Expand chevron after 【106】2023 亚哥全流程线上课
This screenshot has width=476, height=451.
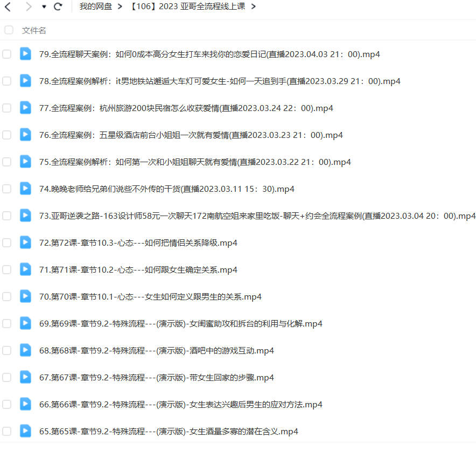coord(254,6)
